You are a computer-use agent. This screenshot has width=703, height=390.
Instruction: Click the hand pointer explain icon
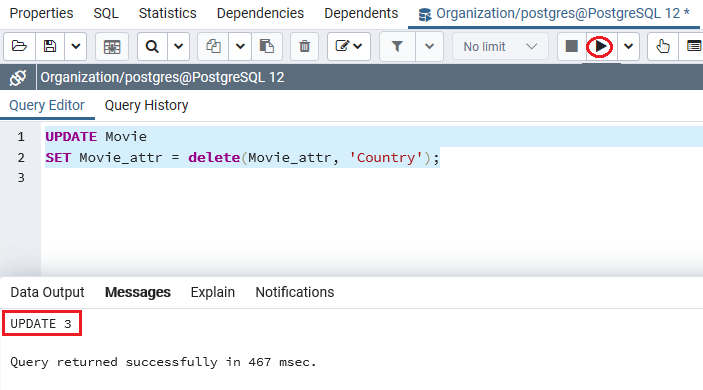click(663, 46)
